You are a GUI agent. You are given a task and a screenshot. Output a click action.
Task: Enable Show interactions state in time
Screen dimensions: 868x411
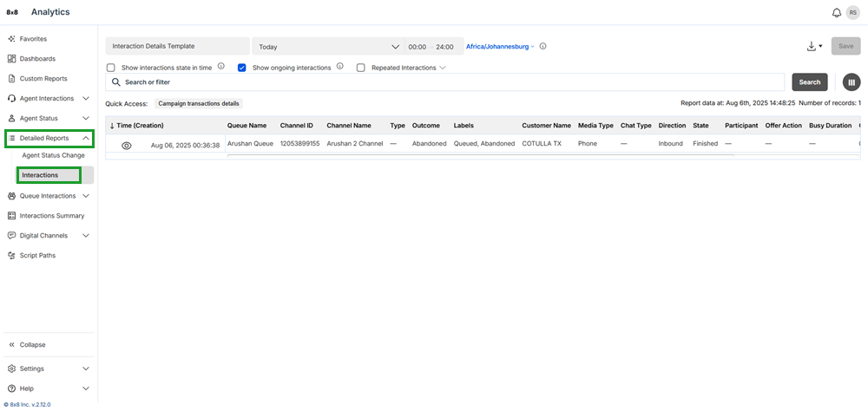pos(110,68)
